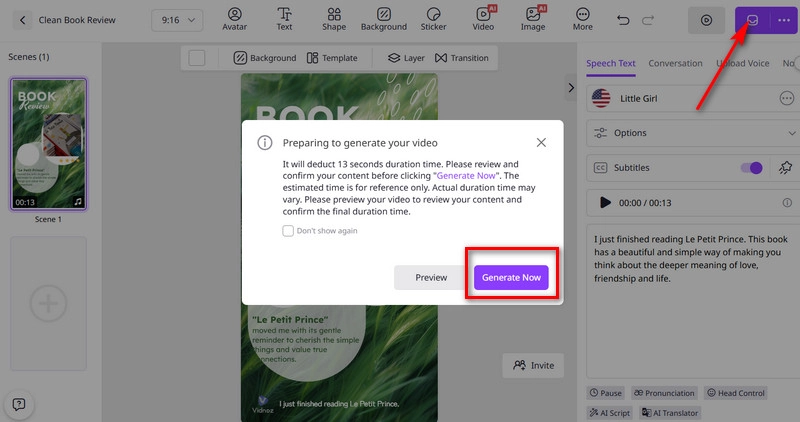800x422 pixels.
Task: Click the Generate Now button
Action: 511,278
